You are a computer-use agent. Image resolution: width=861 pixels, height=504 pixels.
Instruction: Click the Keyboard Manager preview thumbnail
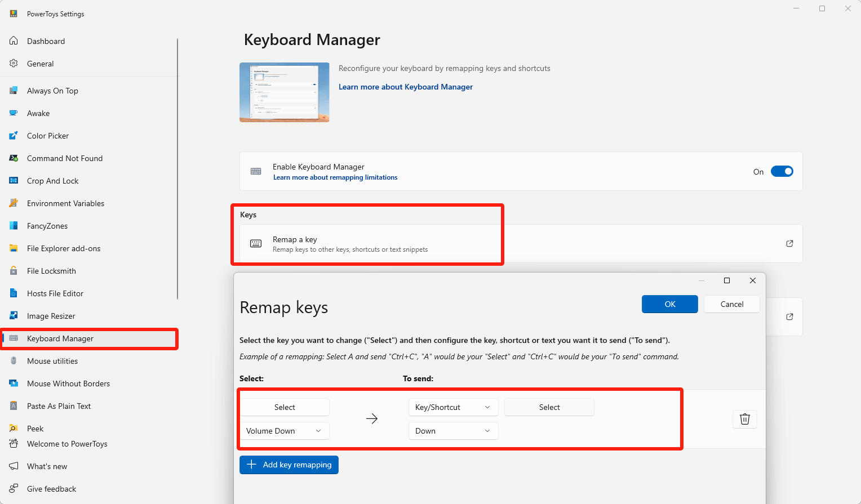point(285,92)
